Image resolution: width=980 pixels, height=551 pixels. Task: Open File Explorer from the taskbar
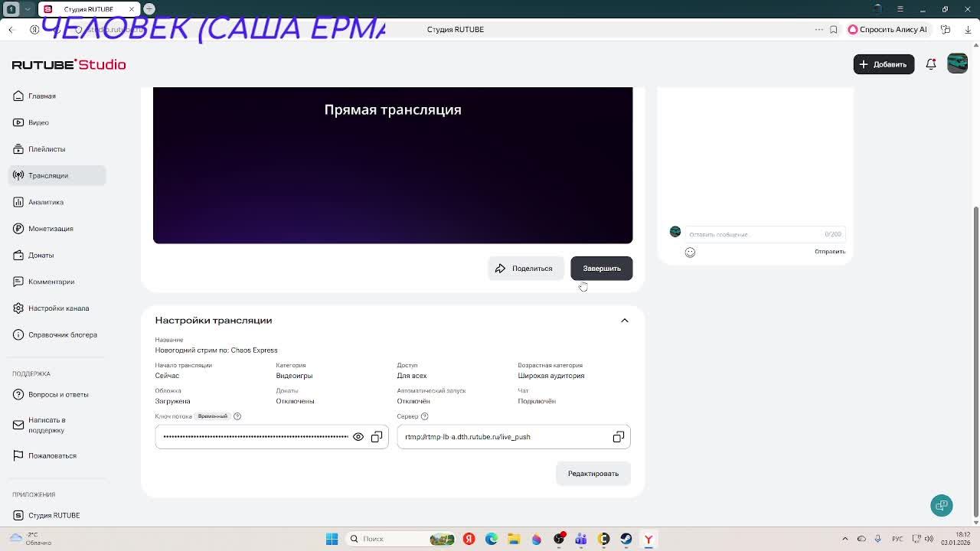point(514,539)
